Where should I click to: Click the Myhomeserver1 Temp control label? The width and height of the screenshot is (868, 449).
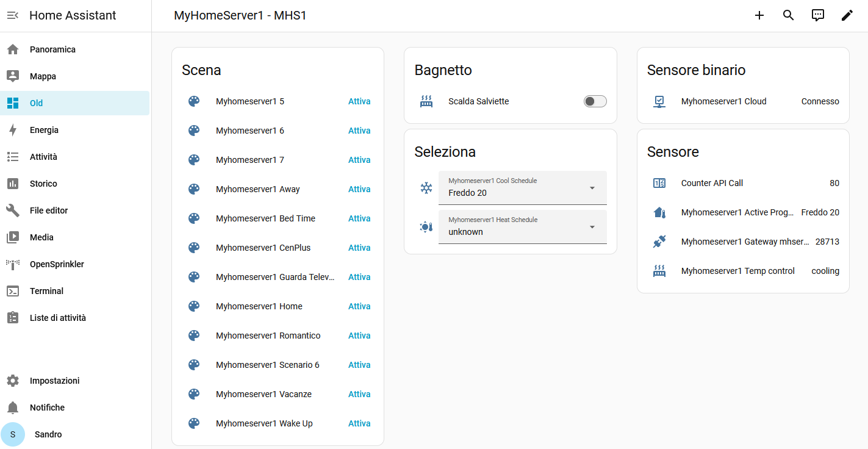coord(738,271)
